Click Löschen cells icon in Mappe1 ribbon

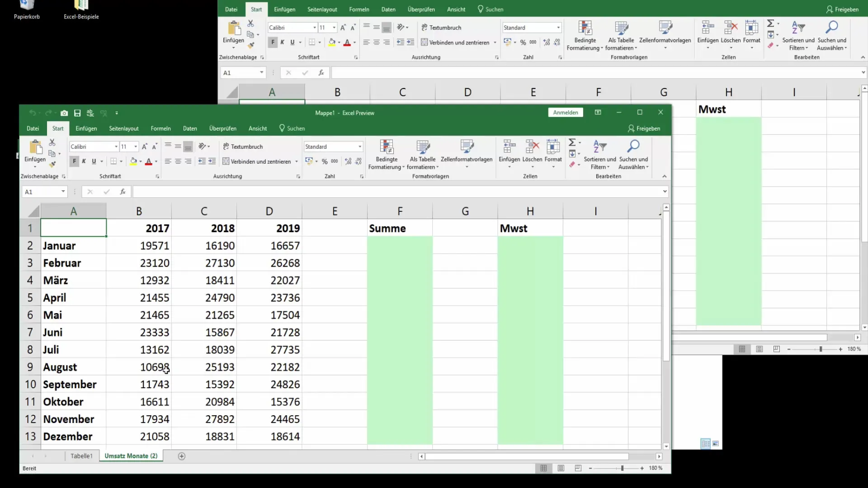[532, 147]
